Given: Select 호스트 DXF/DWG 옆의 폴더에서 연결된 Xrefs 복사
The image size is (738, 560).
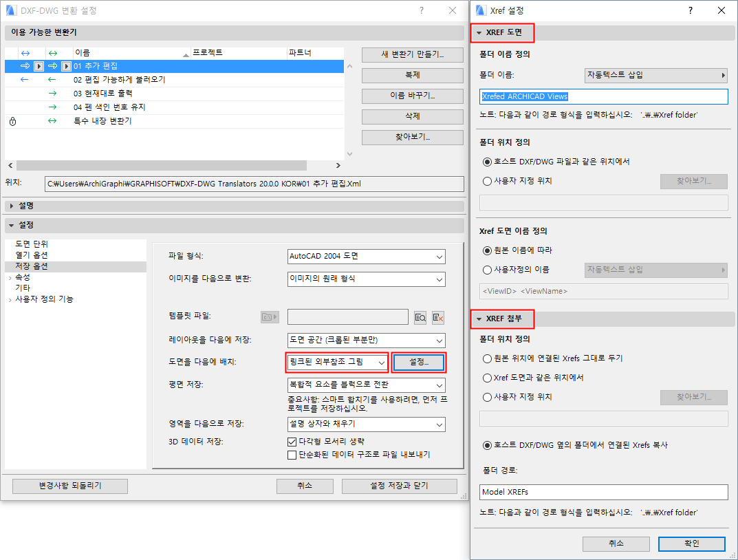Looking at the screenshot, I should coord(488,445).
